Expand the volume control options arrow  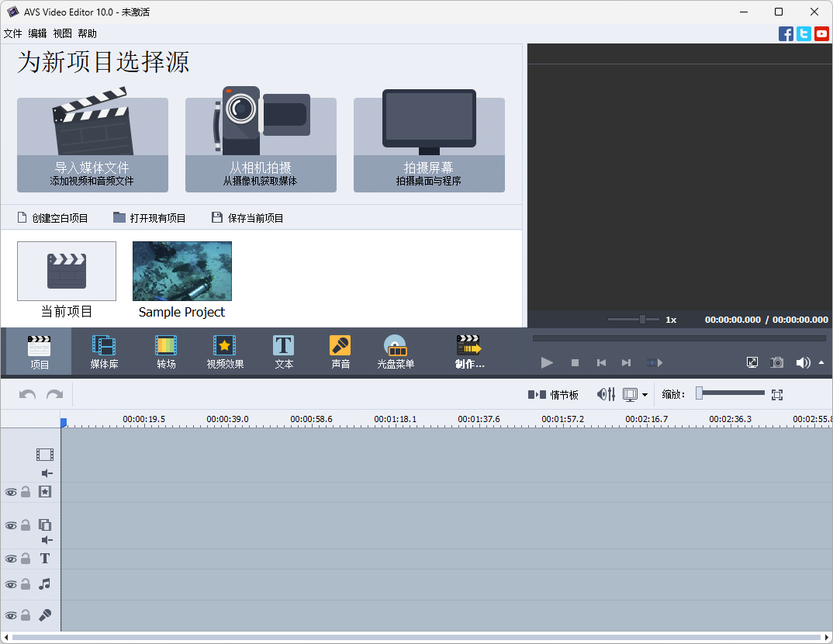tap(819, 362)
